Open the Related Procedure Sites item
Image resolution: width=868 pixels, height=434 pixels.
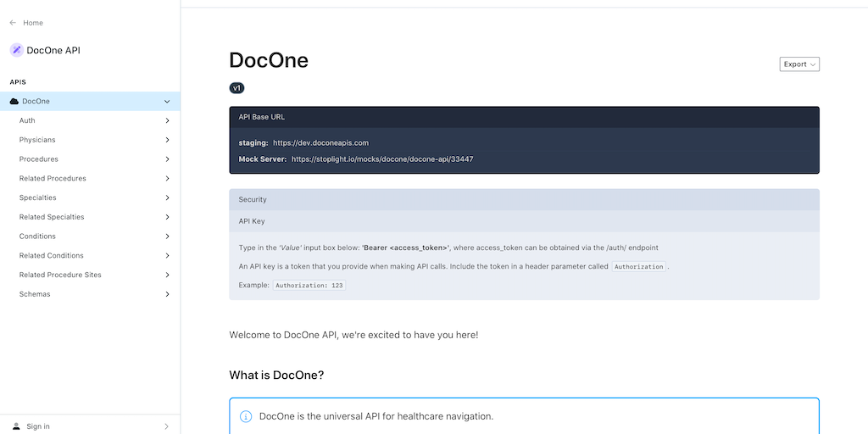(x=90, y=275)
